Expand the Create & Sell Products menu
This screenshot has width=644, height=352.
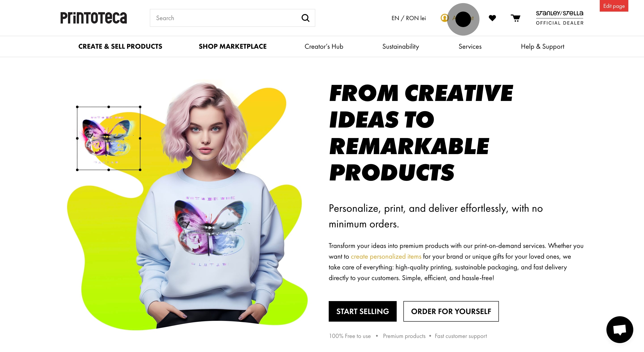pyautogui.click(x=120, y=46)
